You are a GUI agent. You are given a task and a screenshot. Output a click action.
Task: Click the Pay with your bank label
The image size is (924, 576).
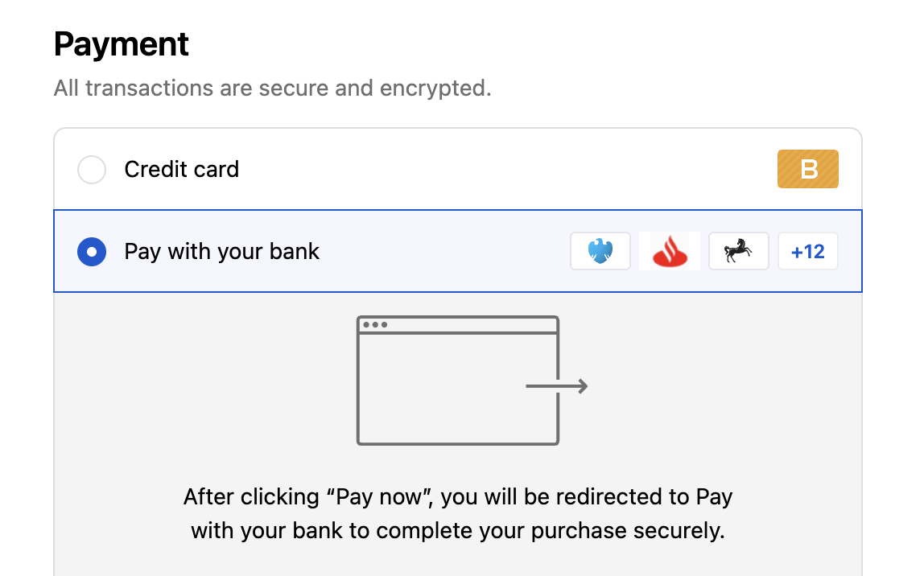pyautogui.click(x=221, y=251)
